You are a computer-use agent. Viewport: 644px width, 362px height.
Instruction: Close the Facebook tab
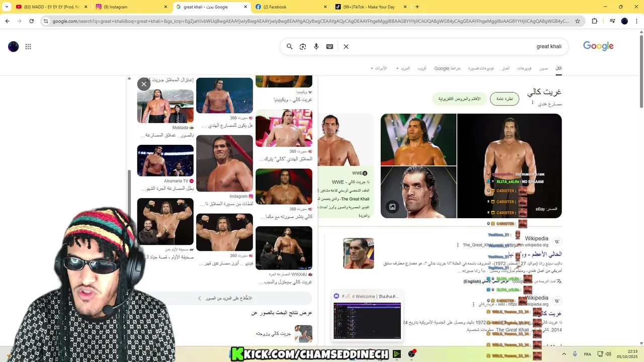pyautogui.click(x=325, y=7)
